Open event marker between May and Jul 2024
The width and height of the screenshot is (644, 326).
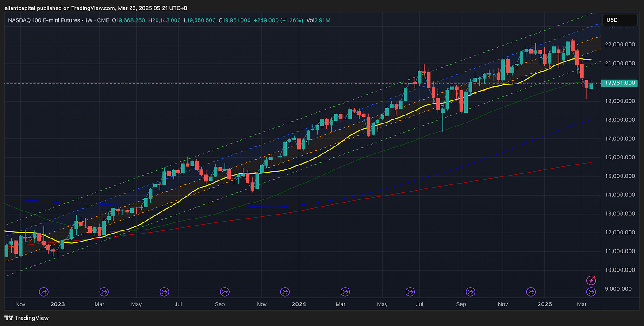tap(410, 292)
